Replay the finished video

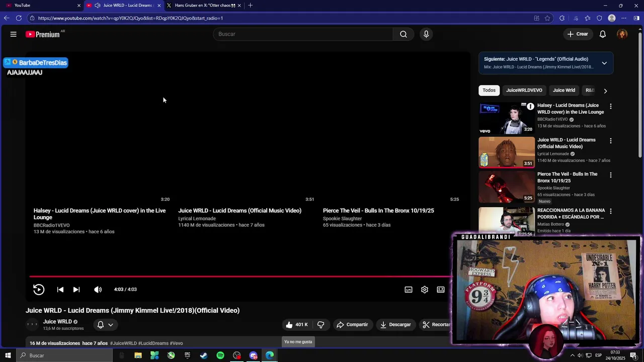click(x=39, y=290)
